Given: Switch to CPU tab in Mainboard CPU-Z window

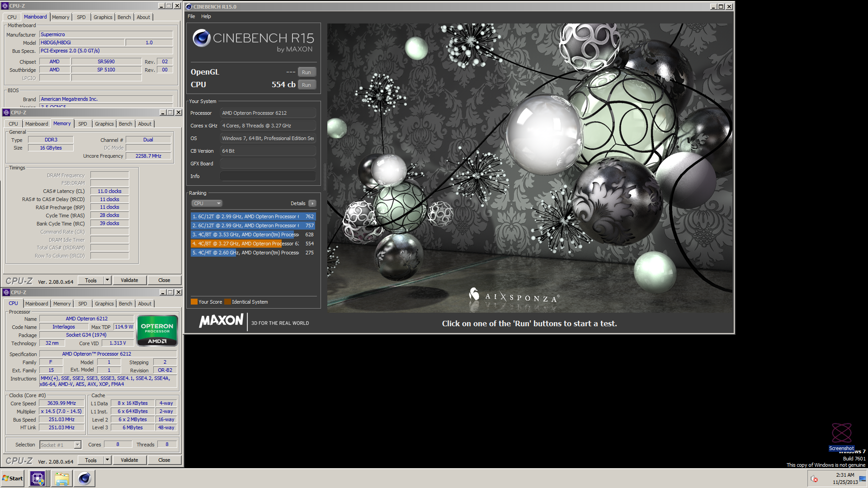Looking at the screenshot, I should 12,17.
